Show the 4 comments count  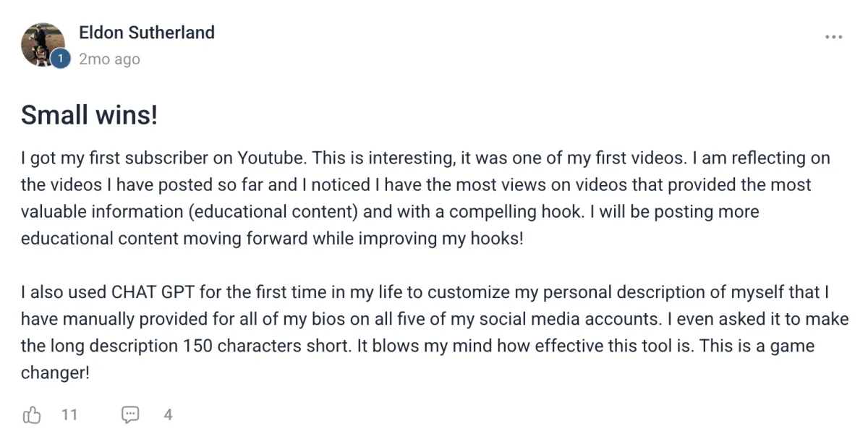[x=168, y=415]
